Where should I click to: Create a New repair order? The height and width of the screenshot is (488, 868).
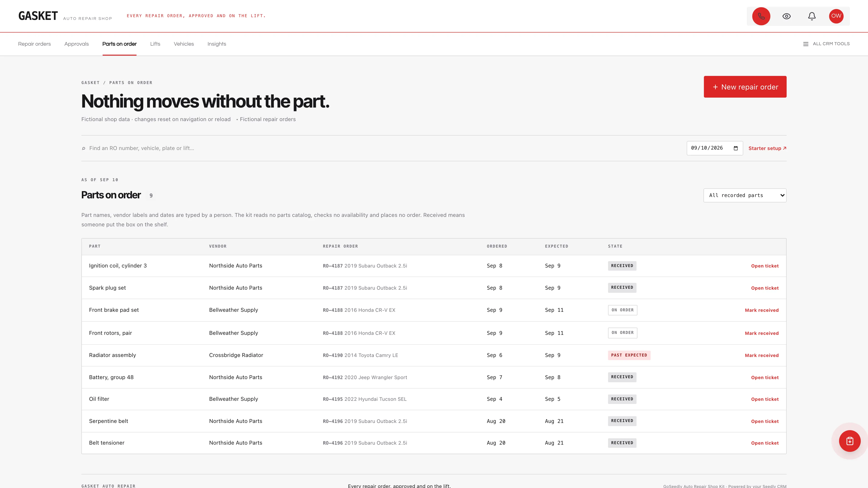pos(745,87)
